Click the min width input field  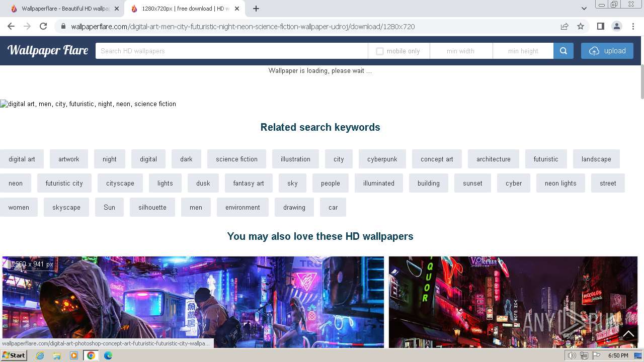coord(461,51)
